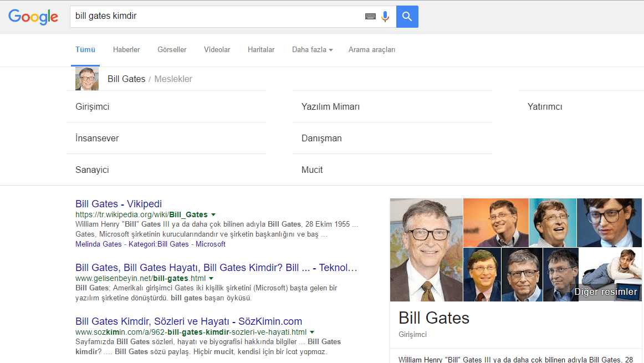Click the Melinda Gates sublink
This screenshot has width=644, height=363.
click(98, 244)
